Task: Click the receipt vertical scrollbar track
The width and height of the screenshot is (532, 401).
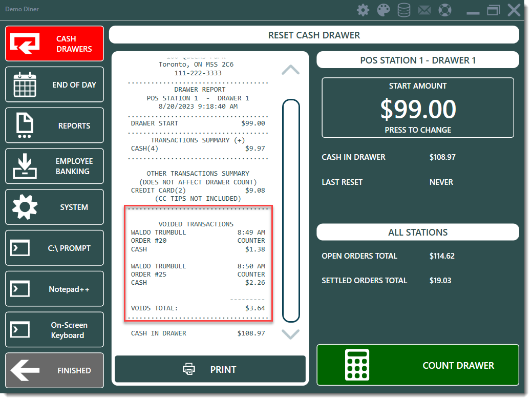Action: tap(291, 210)
